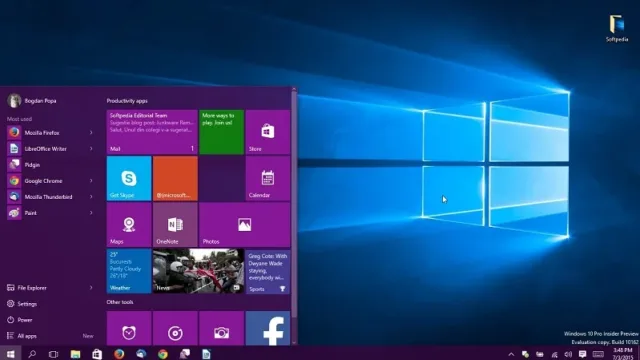
Task: Open the Photos tile
Action: pyautogui.click(x=244, y=225)
